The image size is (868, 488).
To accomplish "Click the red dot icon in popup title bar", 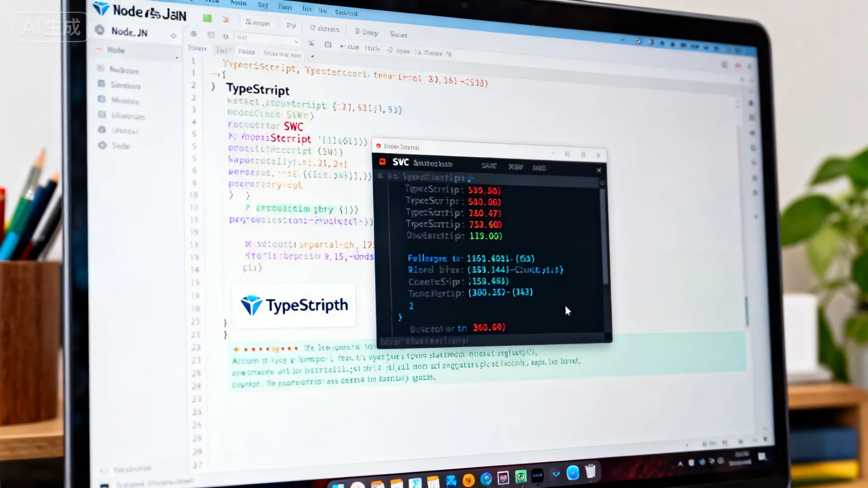I will [378, 146].
